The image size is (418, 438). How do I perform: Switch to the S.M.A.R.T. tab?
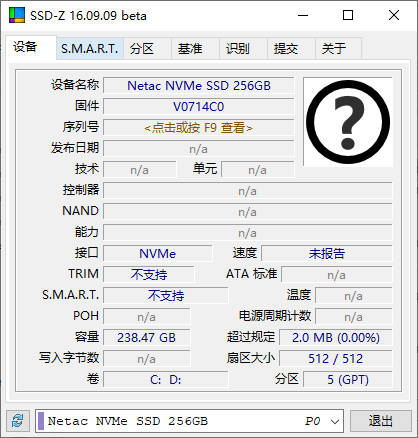(90, 49)
